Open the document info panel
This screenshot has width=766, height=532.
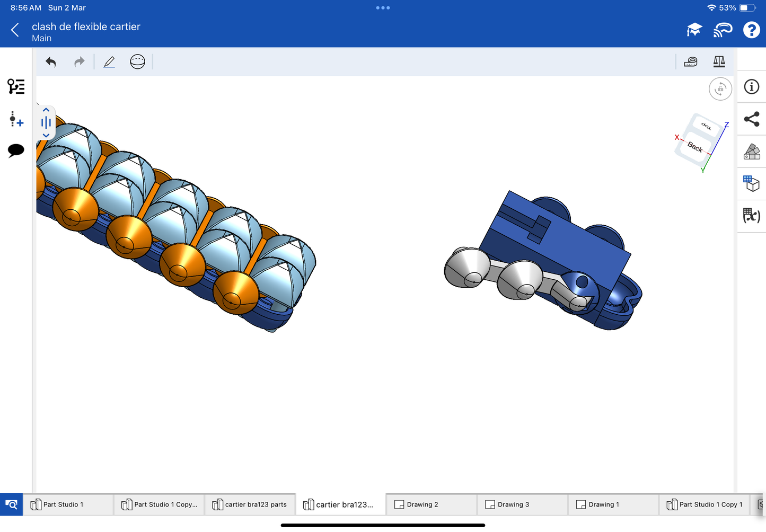pos(751,87)
